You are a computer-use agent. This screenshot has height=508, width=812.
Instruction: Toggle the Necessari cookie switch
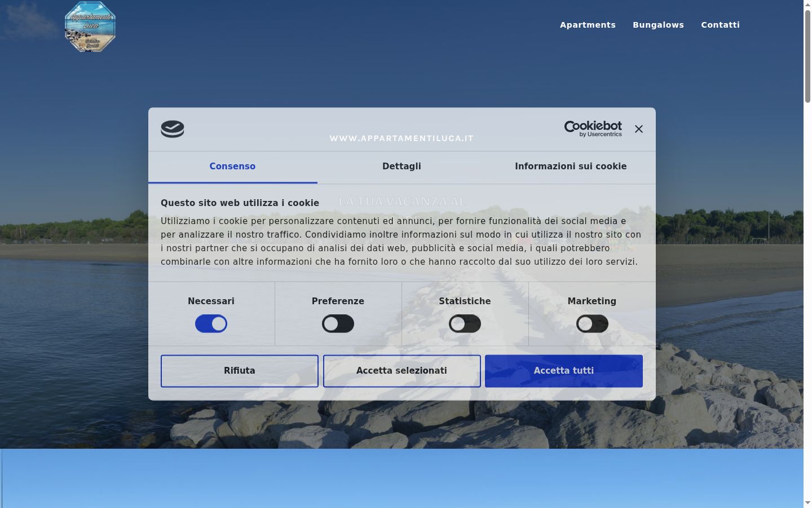click(x=211, y=323)
